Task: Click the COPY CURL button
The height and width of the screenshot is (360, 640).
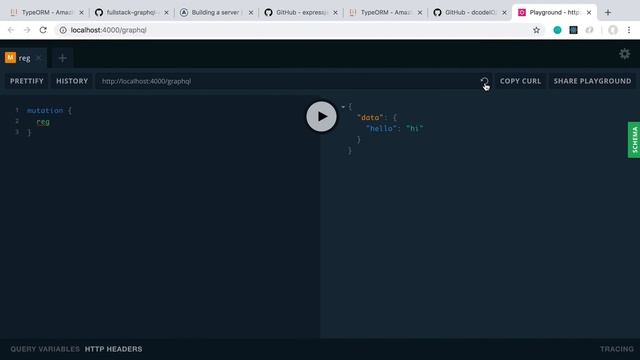Action: [520, 81]
